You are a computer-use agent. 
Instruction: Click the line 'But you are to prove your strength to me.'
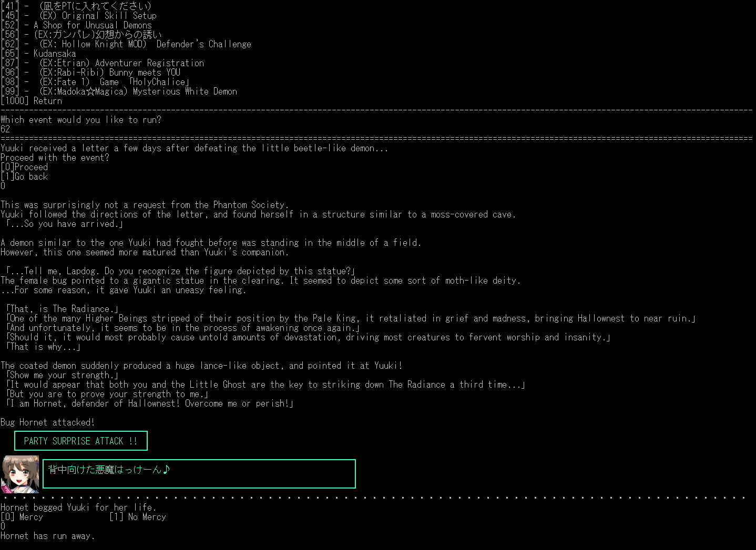point(107,394)
